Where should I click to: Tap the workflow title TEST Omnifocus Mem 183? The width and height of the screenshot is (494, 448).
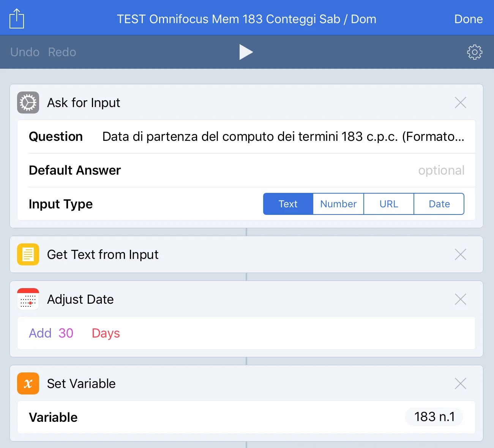pyautogui.click(x=246, y=19)
